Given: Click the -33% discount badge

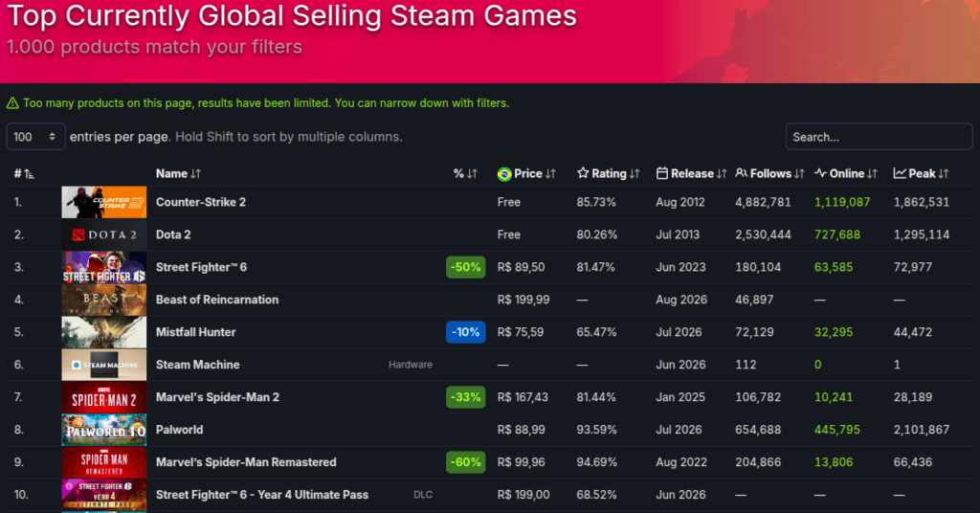Looking at the screenshot, I should (466, 397).
